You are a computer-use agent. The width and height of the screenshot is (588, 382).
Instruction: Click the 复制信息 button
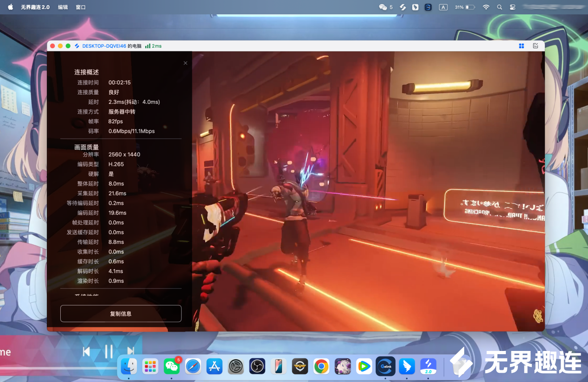pos(121,313)
